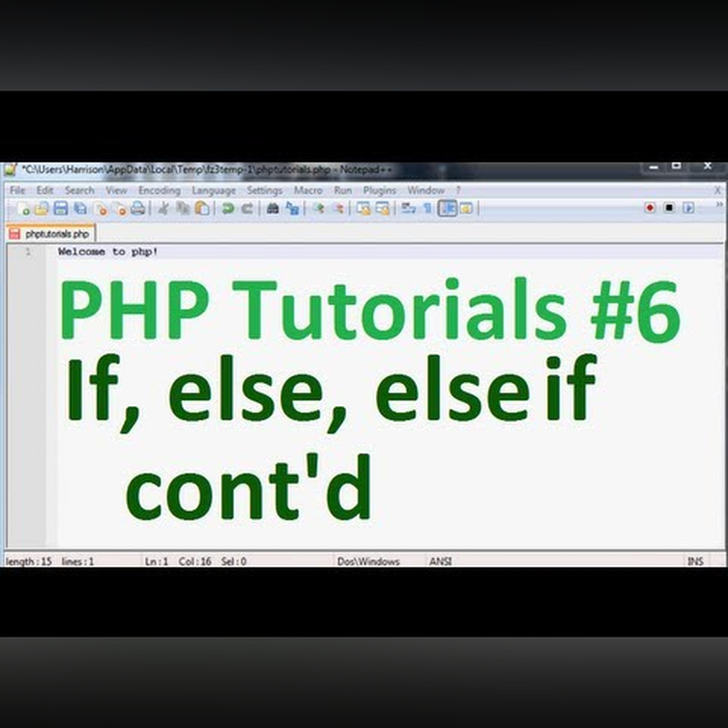Click the Paste clipboard icon
The height and width of the screenshot is (728, 728).
coord(202,208)
